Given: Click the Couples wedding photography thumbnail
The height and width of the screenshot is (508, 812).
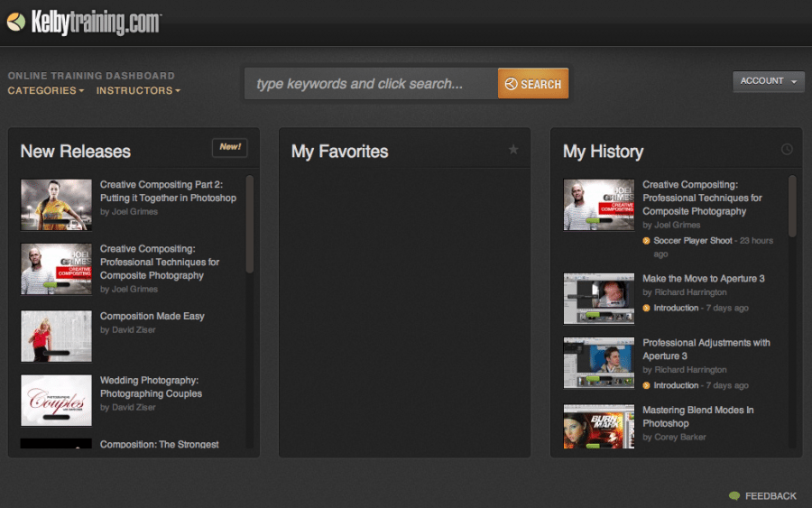Looking at the screenshot, I should tap(57, 401).
